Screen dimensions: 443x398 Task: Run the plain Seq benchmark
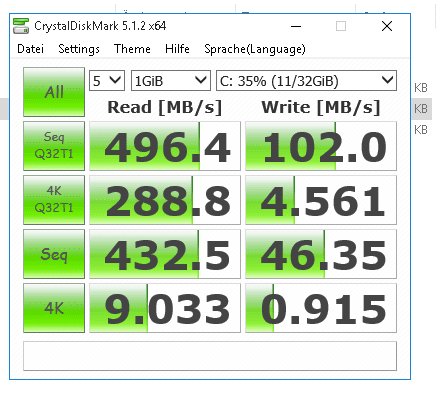[54, 254]
